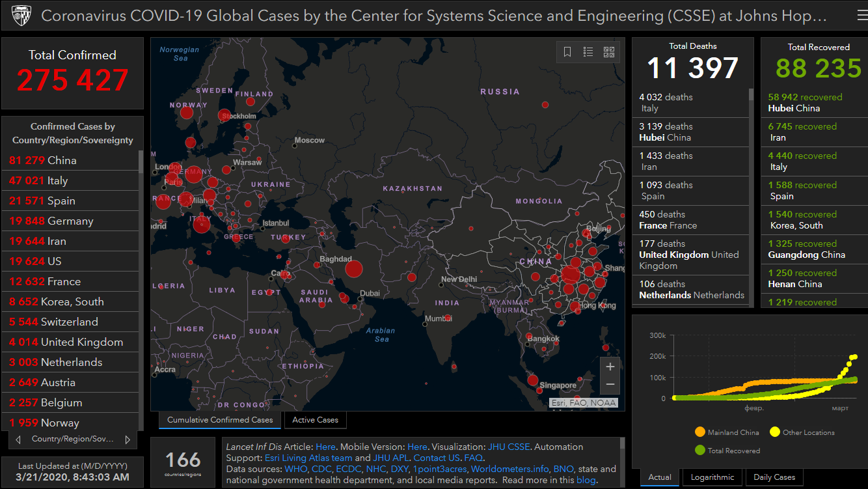Show the map legend list icon
The height and width of the screenshot is (489, 868).
[x=588, y=52]
